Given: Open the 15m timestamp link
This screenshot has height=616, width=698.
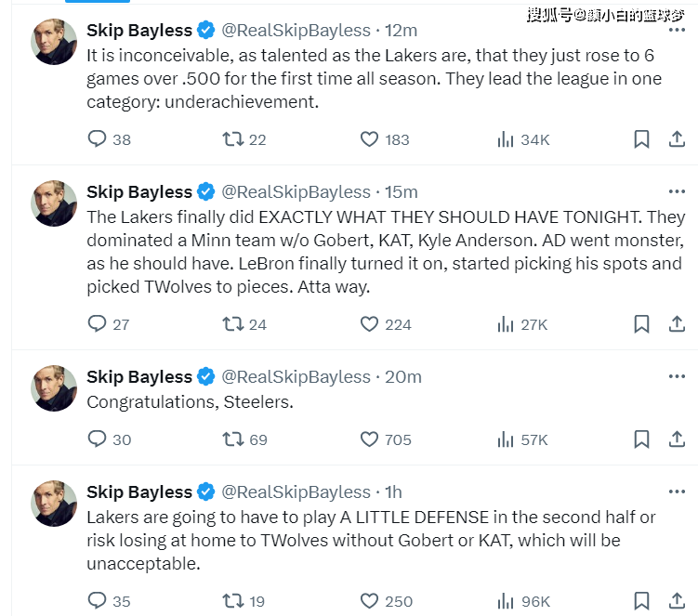Looking at the screenshot, I should (x=402, y=192).
